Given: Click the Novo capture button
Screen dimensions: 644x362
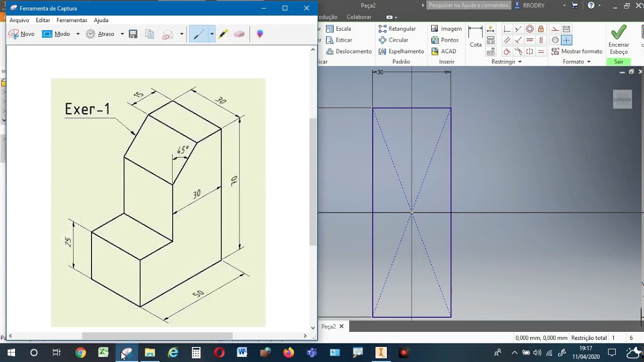Looking at the screenshot, I should (22, 34).
